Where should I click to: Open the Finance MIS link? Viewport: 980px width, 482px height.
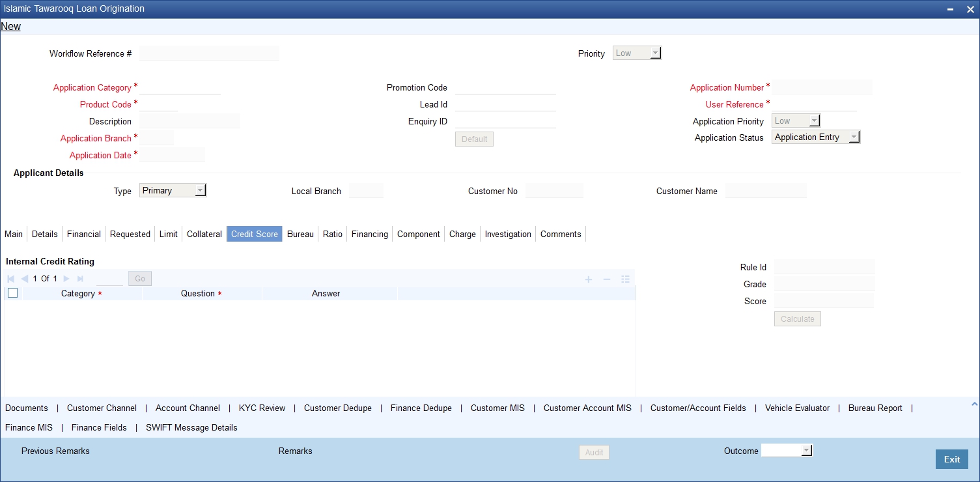(x=29, y=427)
